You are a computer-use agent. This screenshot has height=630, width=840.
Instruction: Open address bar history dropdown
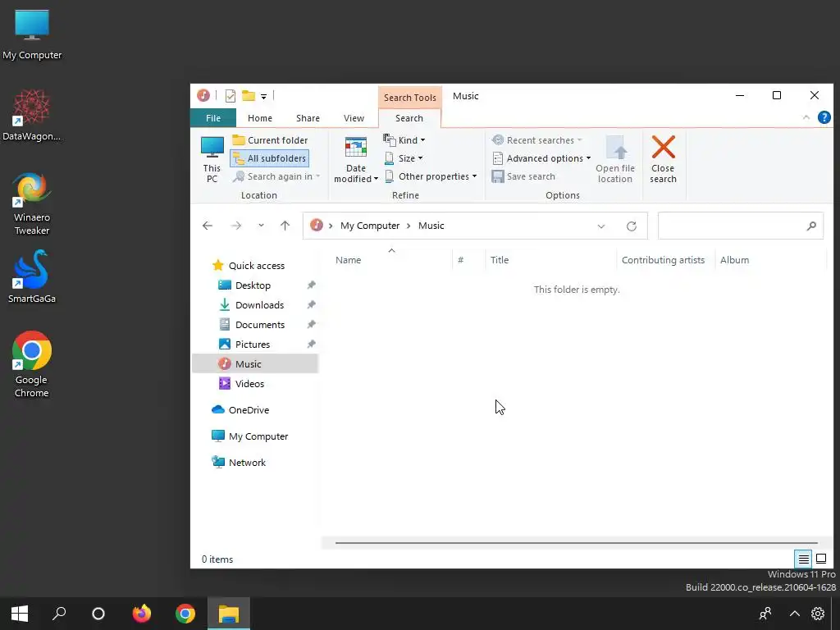pos(601,226)
